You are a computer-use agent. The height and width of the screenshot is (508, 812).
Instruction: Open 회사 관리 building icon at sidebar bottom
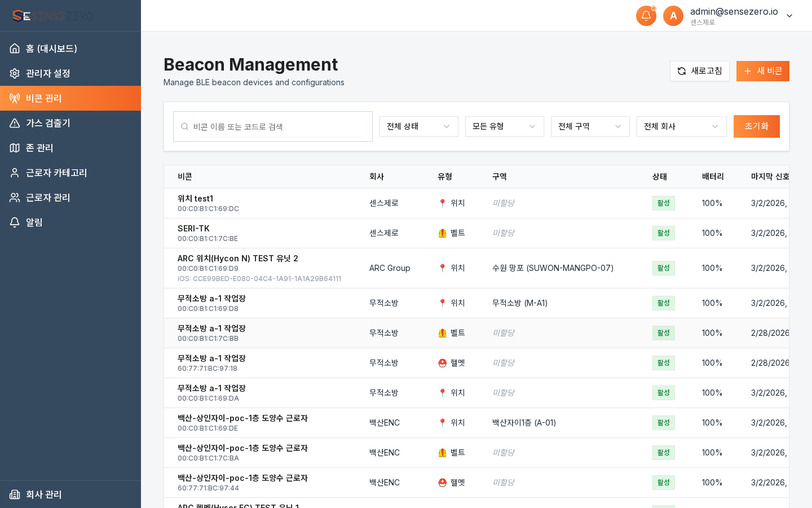click(16, 494)
